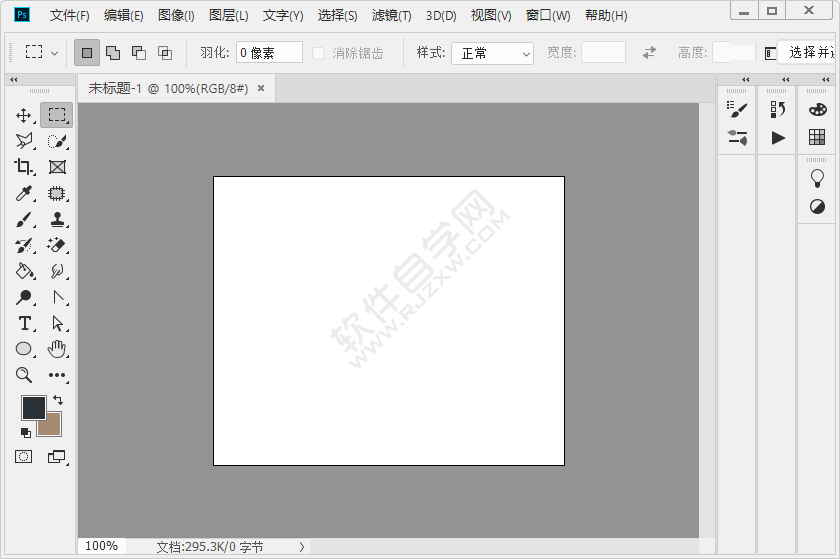Open the 编辑(E) menu
Image resolution: width=840 pixels, height=559 pixels.
pos(124,16)
